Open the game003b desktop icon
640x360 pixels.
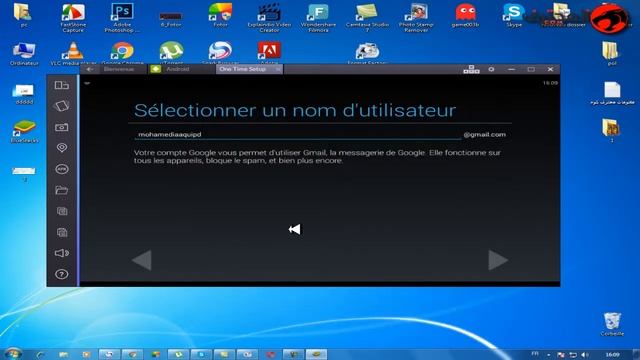click(465, 15)
